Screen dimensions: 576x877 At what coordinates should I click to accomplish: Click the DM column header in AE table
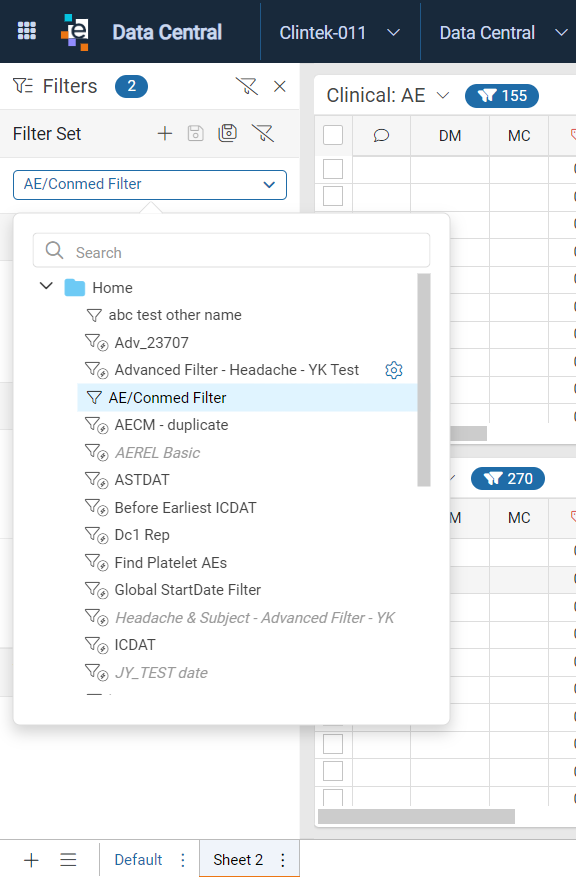tap(450, 136)
